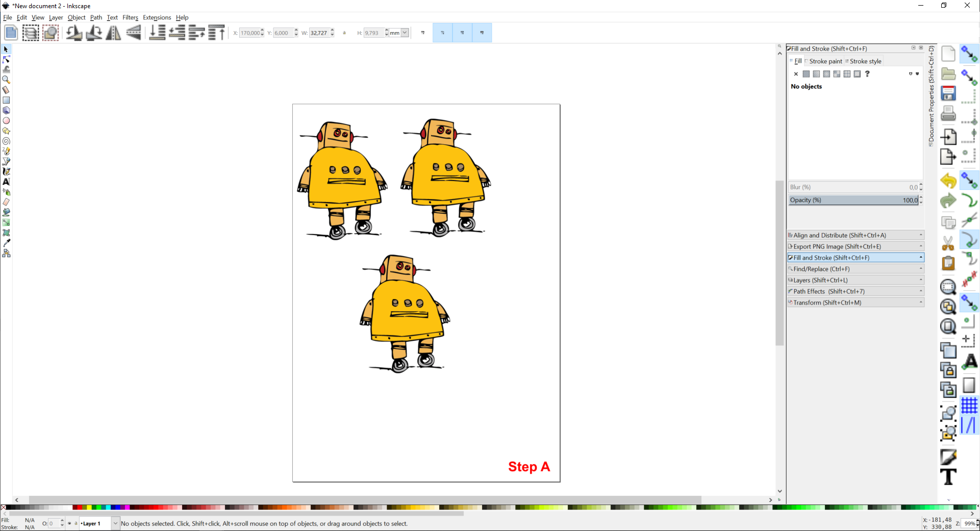
Task: Open the units dropdown showing mm
Action: click(404, 33)
